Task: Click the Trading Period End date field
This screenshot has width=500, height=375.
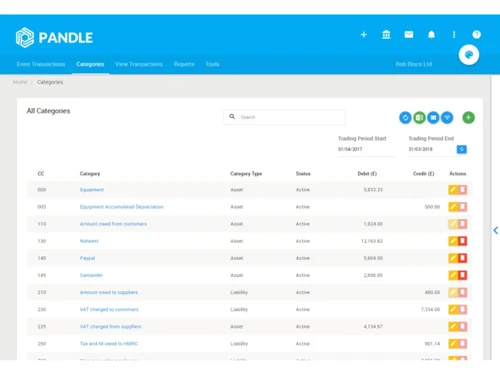Action: 431,149
